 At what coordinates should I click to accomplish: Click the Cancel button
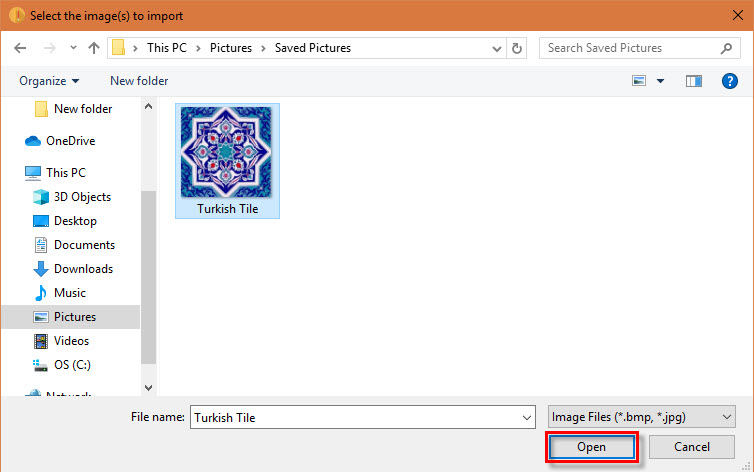coord(691,447)
